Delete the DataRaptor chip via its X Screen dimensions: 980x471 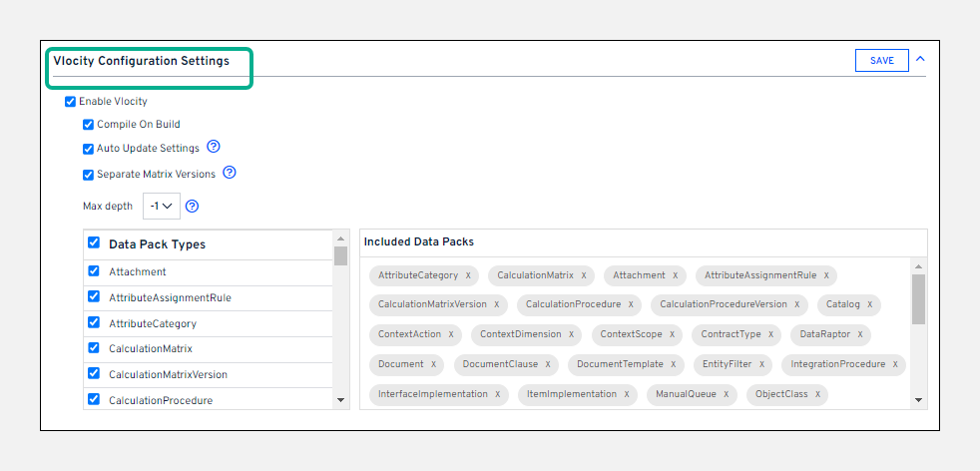859,334
